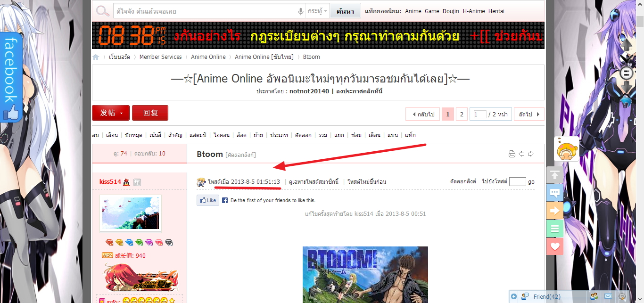Image resolution: width=644 pixels, height=303 pixels.
Task: Open Anime Online [ซับไทย] breadcrumb
Action: (x=264, y=57)
